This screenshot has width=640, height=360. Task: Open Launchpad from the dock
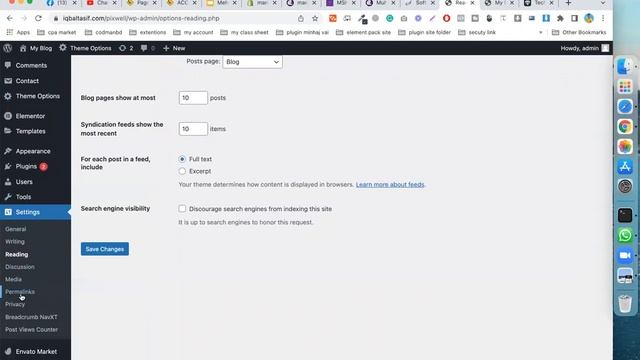tap(624, 87)
